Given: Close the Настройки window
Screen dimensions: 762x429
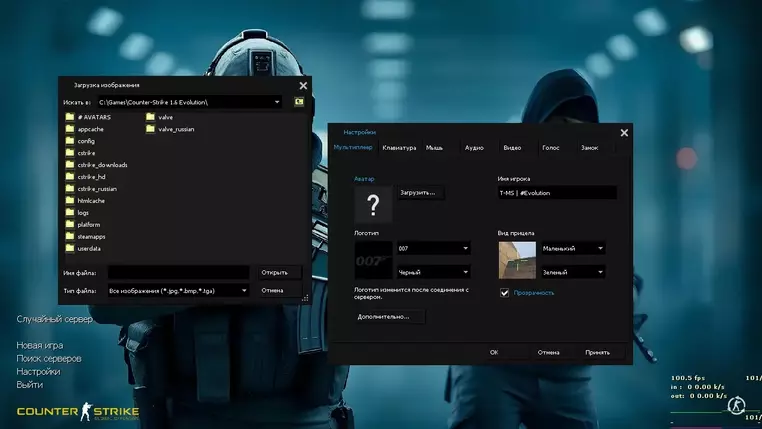Looking at the screenshot, I should (x=624, y=133).
